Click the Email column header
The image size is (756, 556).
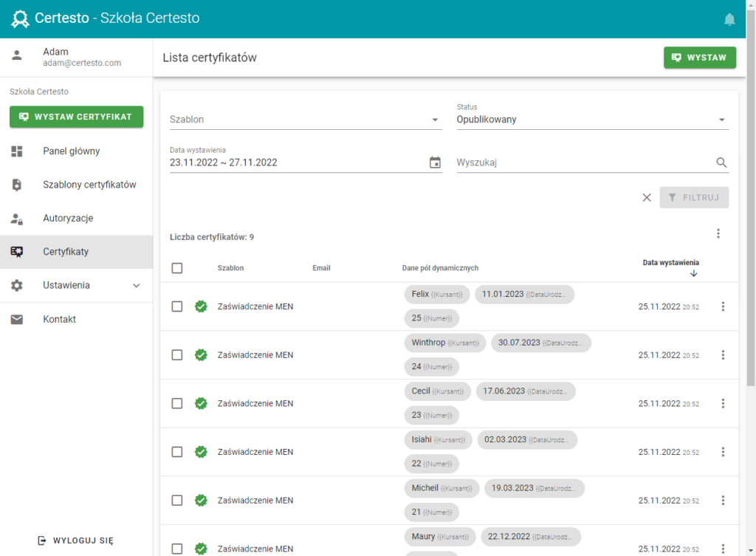point(321,268)
